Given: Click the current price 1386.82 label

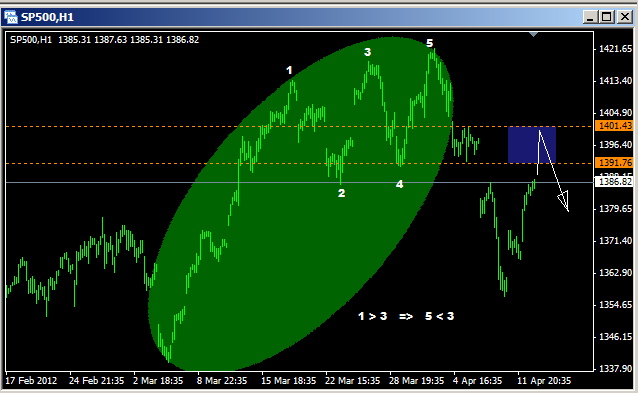Looking at the screenshot, I should click(x=615, y=182).
